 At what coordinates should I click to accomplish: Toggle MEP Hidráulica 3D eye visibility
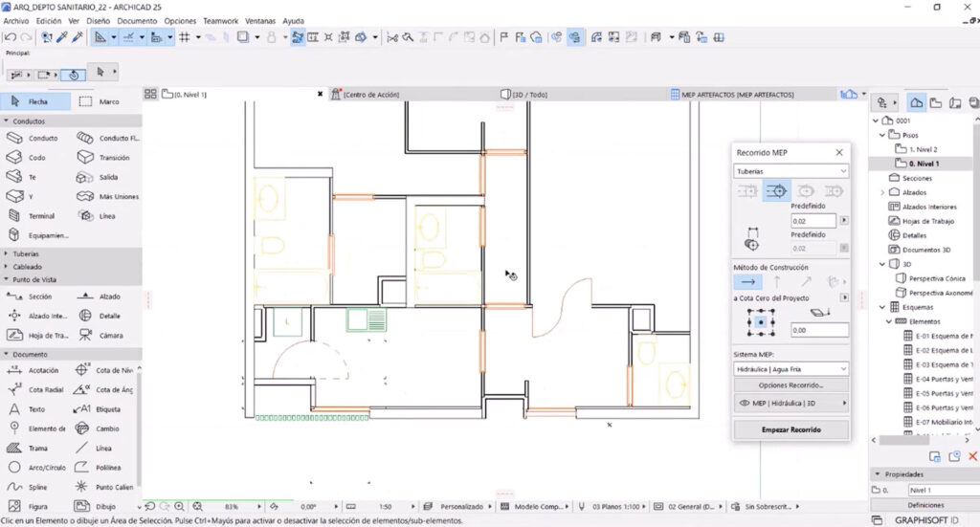744,404
